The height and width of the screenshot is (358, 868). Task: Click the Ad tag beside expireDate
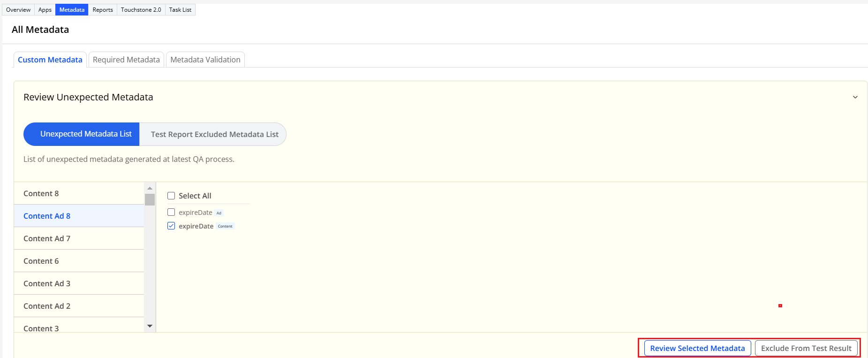coord(219,213)
